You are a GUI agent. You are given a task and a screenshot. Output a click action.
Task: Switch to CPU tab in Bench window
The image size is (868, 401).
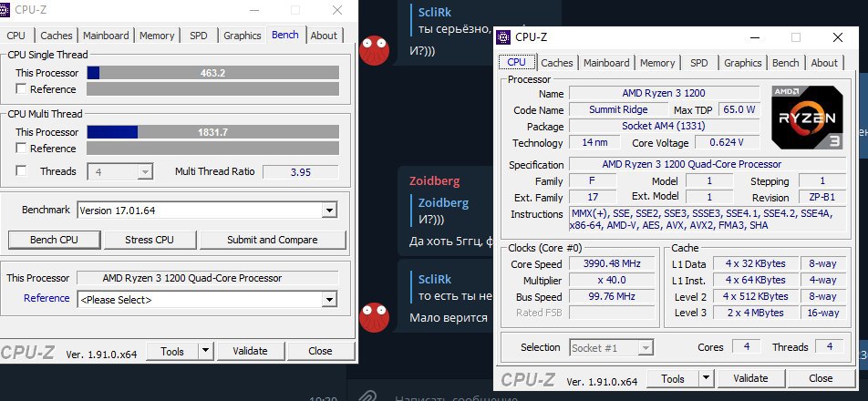(x=16, y=36)
